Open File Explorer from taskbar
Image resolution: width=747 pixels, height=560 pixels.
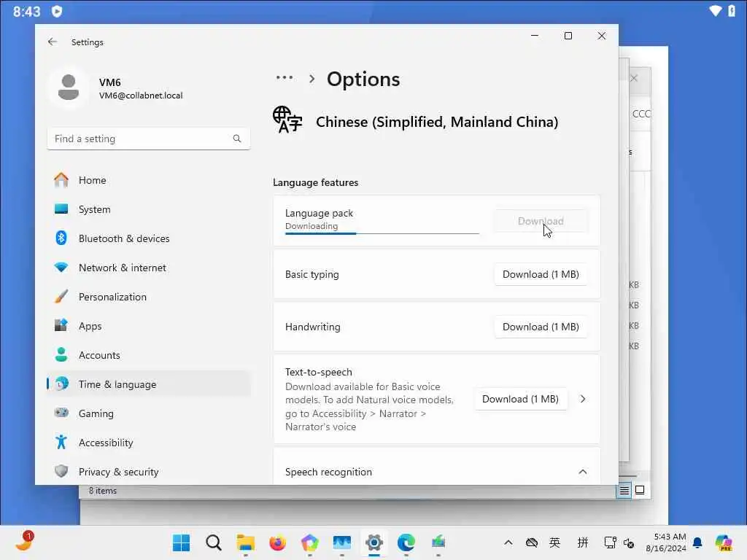tap(246, 542)
